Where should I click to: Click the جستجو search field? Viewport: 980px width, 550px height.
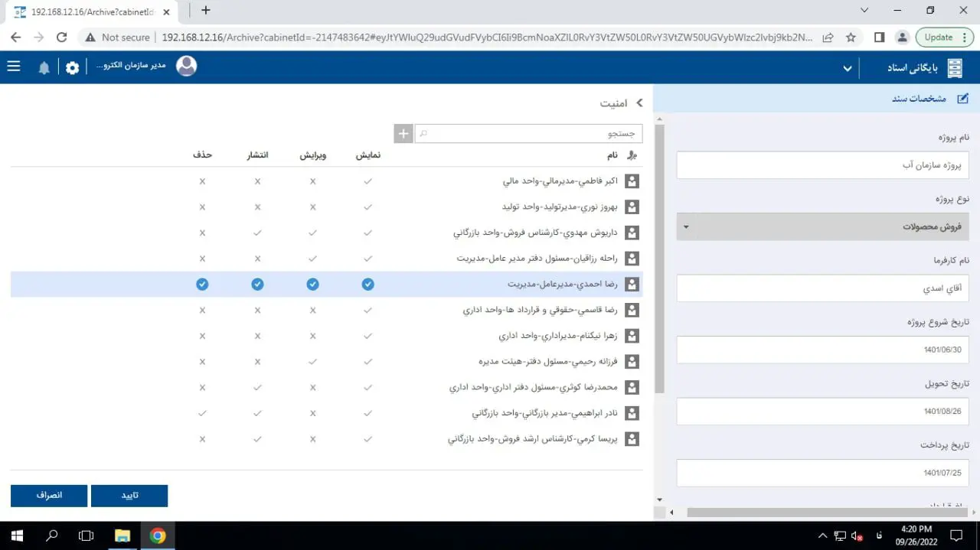coord(528,134)
